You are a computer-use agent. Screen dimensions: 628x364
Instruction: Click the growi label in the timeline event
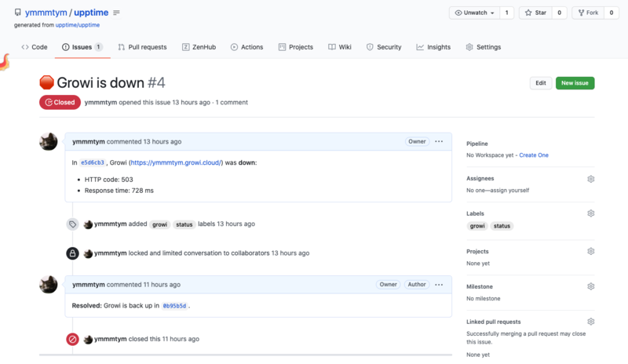(x=160, y=224)
